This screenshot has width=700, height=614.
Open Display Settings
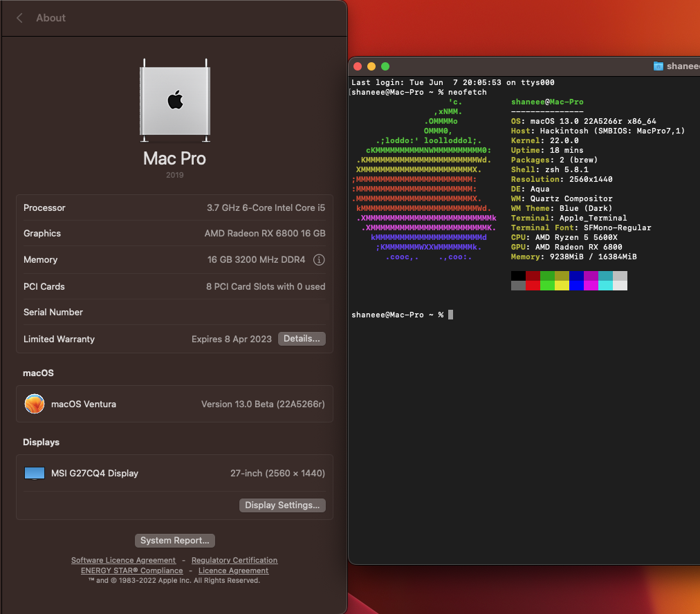tap(282, 505)
